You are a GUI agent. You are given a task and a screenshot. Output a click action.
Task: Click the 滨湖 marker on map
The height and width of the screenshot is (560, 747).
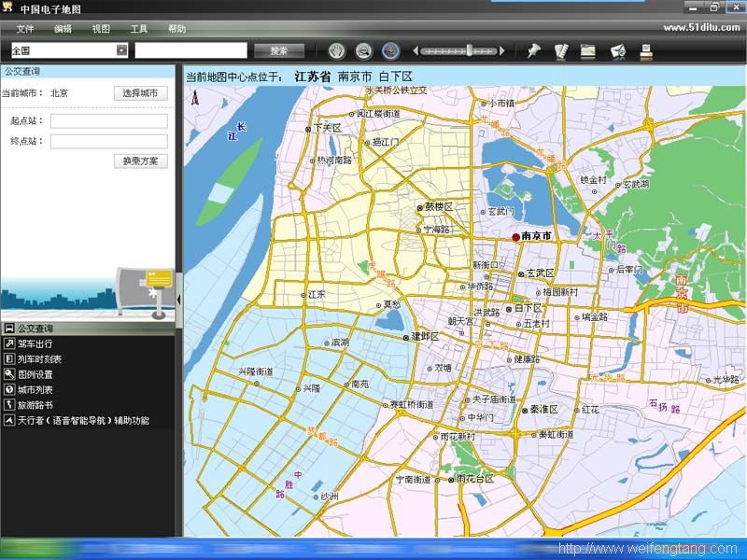(326, 343)
